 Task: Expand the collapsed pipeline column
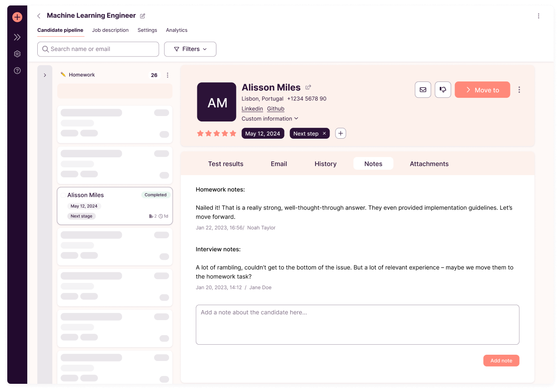click(x=45, y=75)
